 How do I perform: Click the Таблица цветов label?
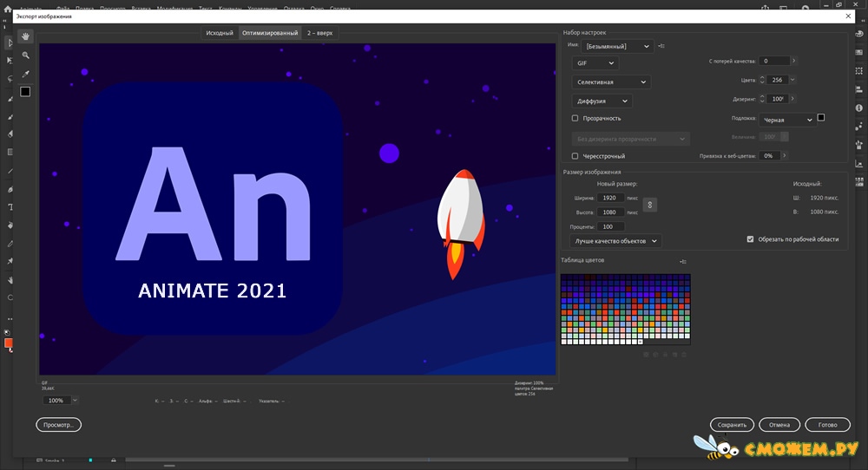[x=582, y=260]
